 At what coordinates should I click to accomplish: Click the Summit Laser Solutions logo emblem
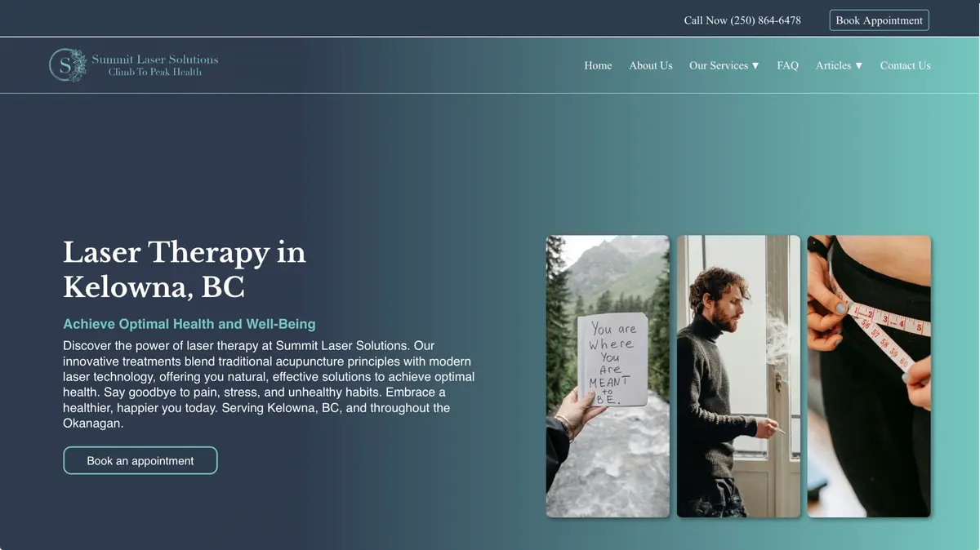point(68,65)
